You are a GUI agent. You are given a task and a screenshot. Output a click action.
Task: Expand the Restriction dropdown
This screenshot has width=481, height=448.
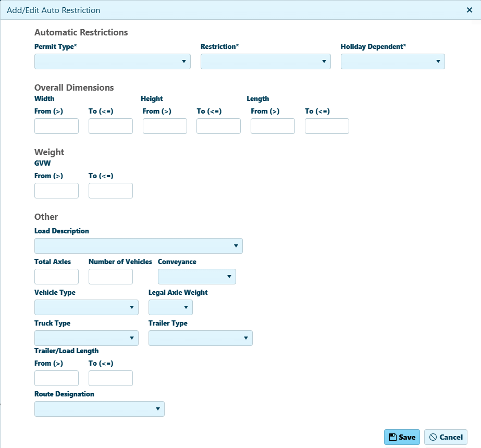point(265,61)
